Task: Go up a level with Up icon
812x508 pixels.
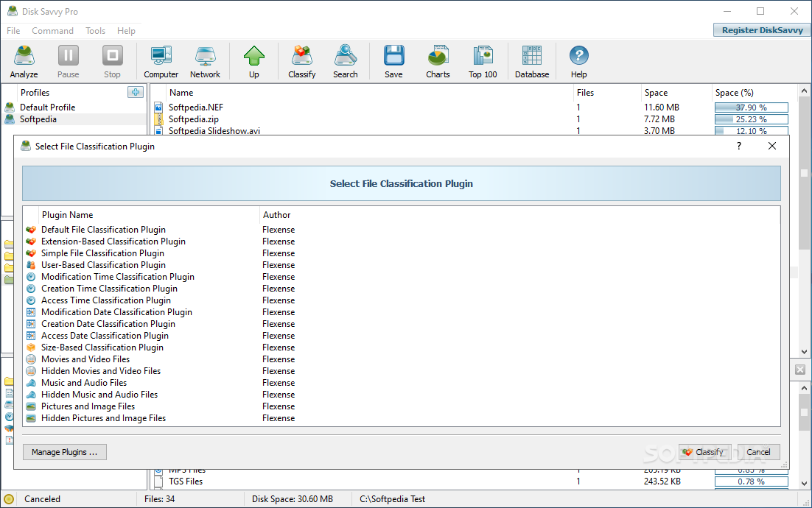Action: 253,55
